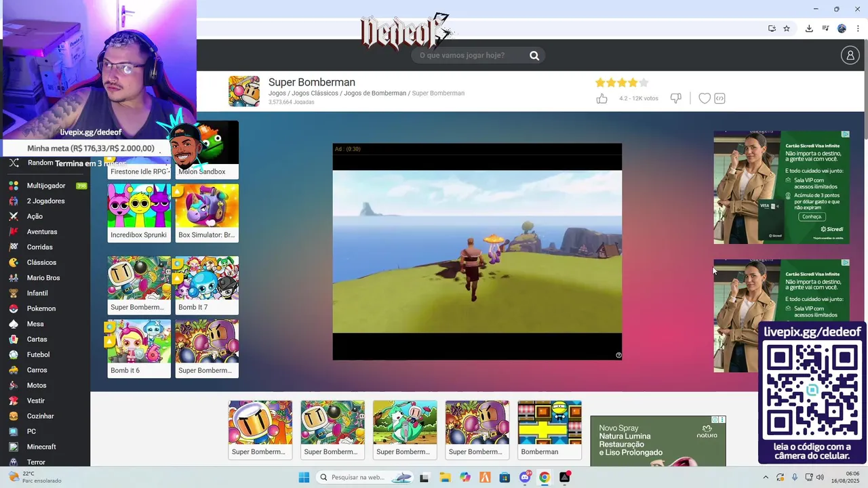Viewport: 868px width, 488px height.
Task: Click the Conheça button in the Sicredi ad
Action: coord(811,217)
